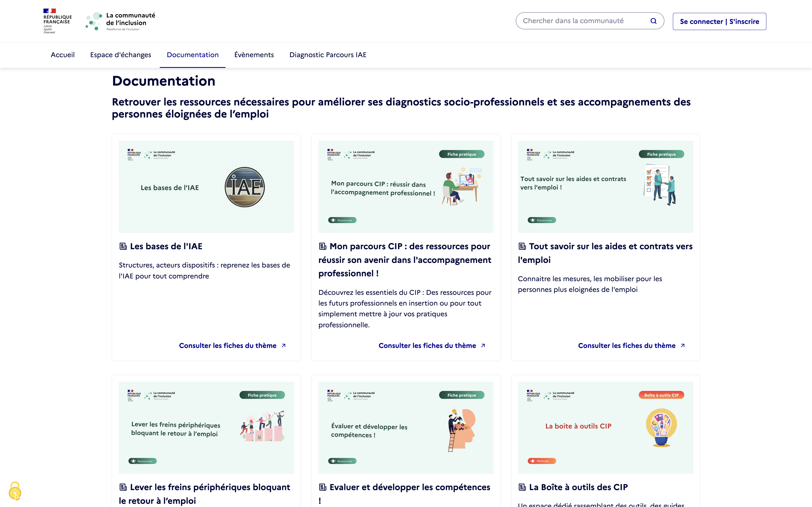Click the Fiche pratique badge on Évaluer les compétences card

coord(462,395)
